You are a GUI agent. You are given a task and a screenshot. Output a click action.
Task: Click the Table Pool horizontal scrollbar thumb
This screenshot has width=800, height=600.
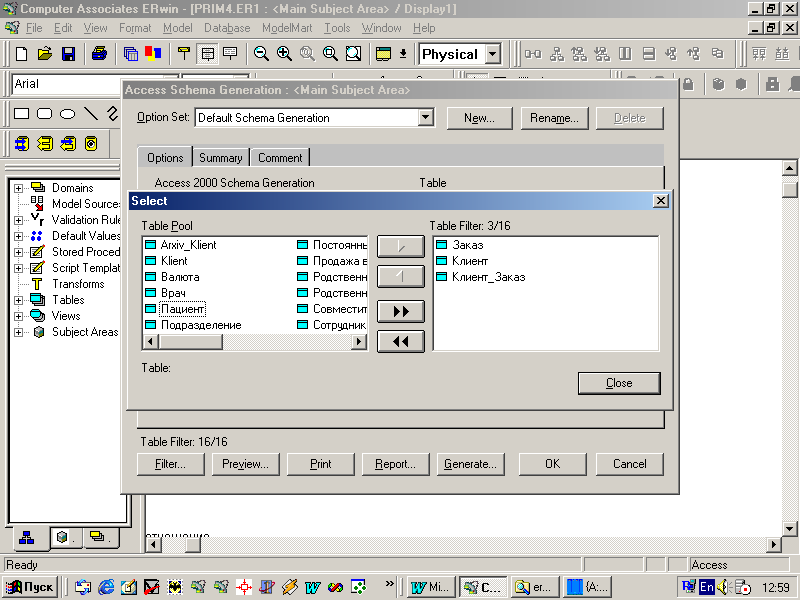tap(190, 341)
